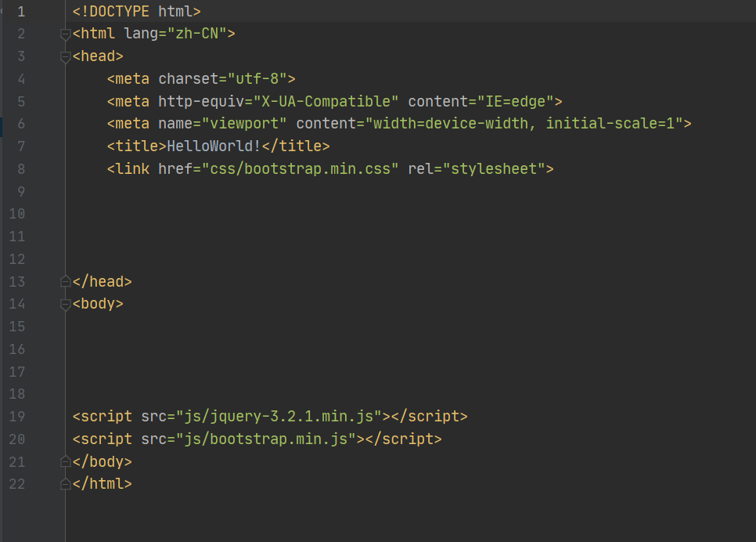The image size is (756, 542).
Task: Collapse the html tag fold marker
Action: click(65, 34)
